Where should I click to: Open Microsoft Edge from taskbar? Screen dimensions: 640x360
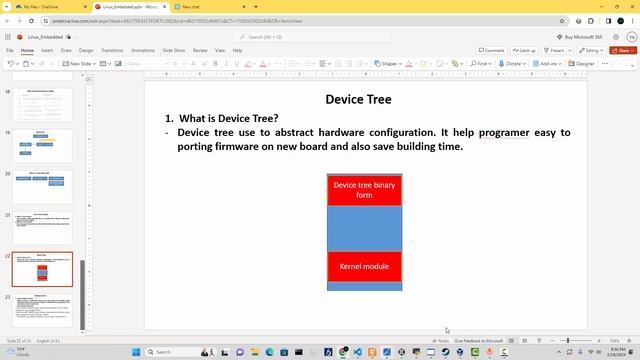click(269, 352)
